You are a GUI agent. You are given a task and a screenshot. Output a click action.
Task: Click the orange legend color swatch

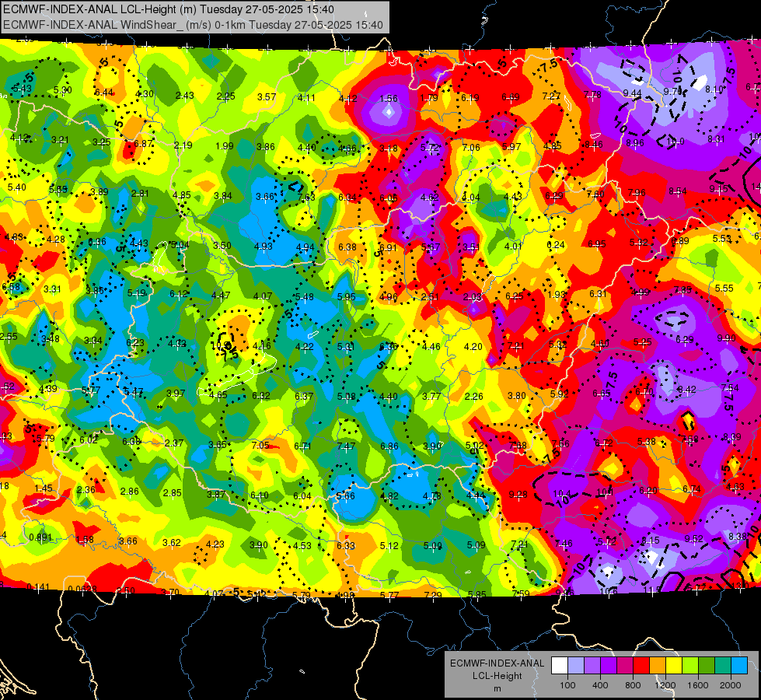click(658, 666)
